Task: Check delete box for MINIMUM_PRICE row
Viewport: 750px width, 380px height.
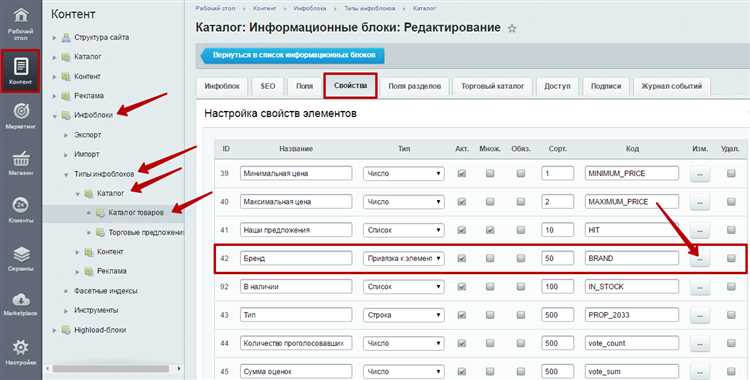Action: point(731,174)
